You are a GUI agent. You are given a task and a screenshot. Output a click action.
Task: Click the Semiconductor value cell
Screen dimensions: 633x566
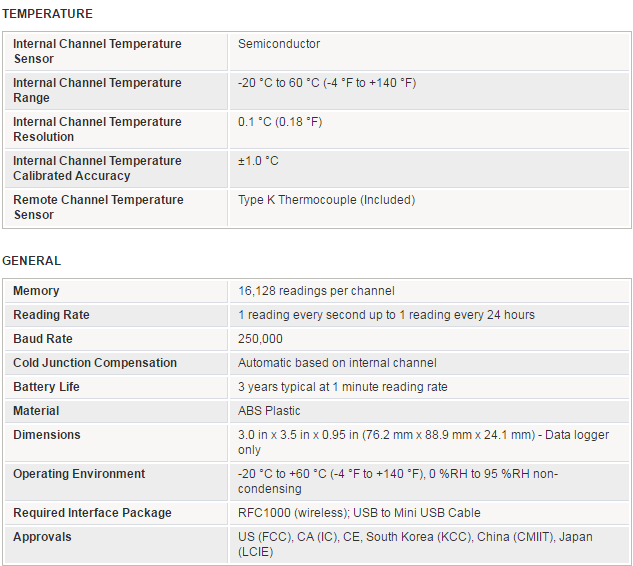tap(279, 44)
